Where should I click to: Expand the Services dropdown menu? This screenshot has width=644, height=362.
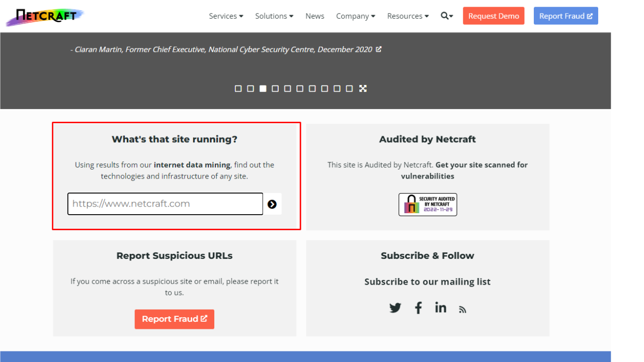click(x=226, y=16)
